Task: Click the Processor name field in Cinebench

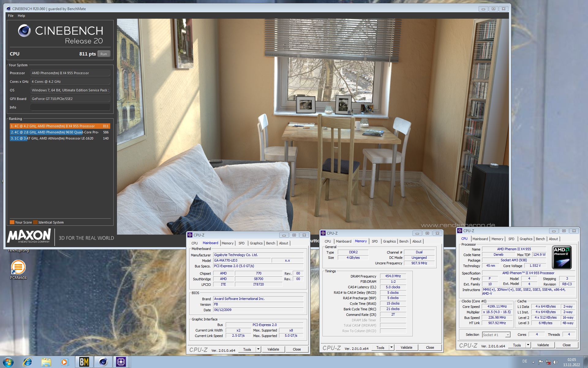Action: tap(70, 73)
